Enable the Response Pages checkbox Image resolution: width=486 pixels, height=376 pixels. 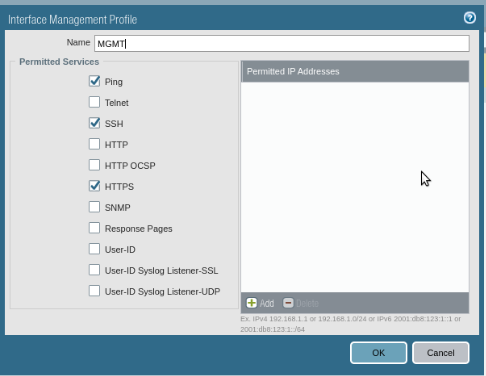[94, 228]
